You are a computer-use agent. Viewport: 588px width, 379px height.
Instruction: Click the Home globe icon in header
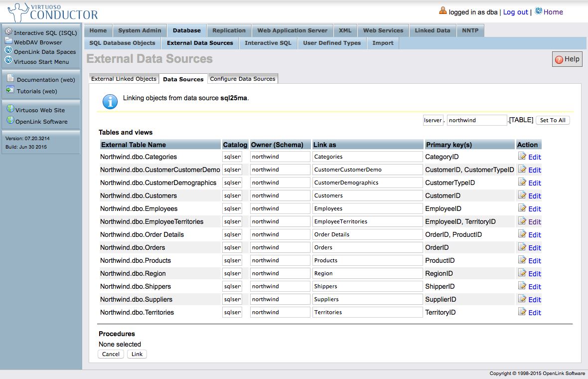(539, 11)
